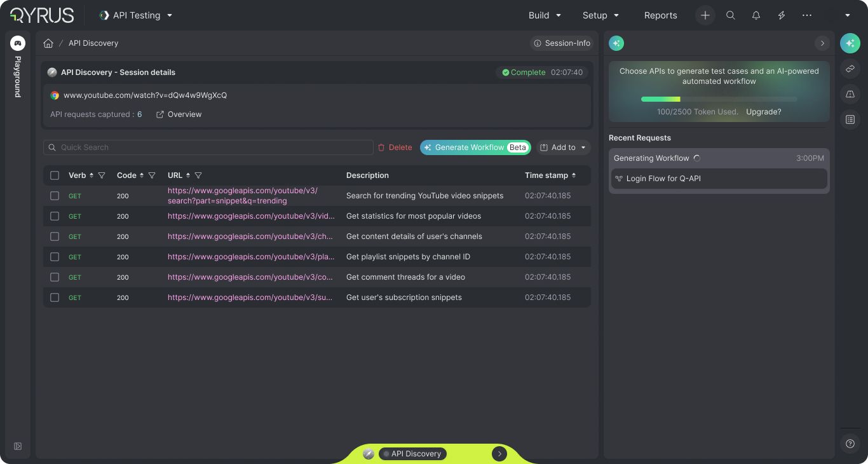Open the youtube/v3/pla... URL link

pos(251,257)
